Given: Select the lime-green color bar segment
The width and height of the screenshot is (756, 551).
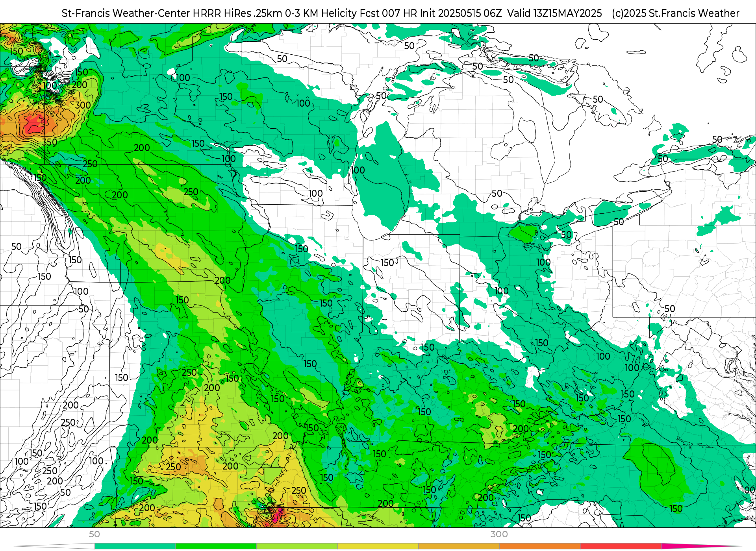Looking at the screenshot, I should tap(297, 546).
